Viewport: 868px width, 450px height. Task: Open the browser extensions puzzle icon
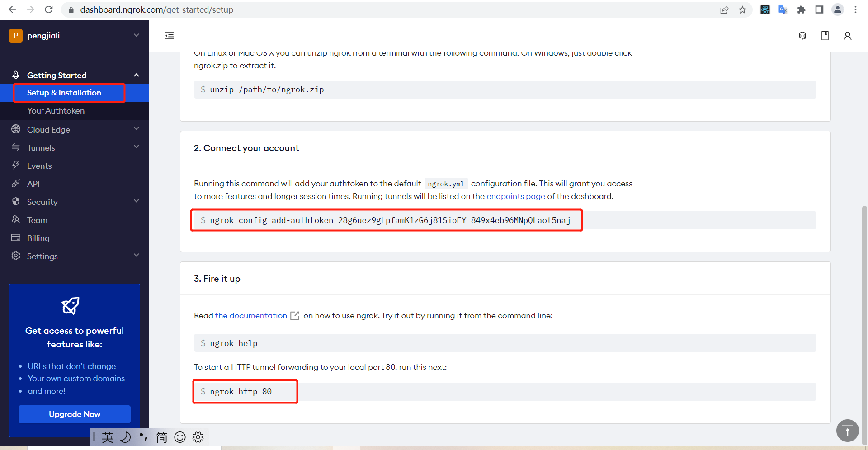click(x=801, y=10)
